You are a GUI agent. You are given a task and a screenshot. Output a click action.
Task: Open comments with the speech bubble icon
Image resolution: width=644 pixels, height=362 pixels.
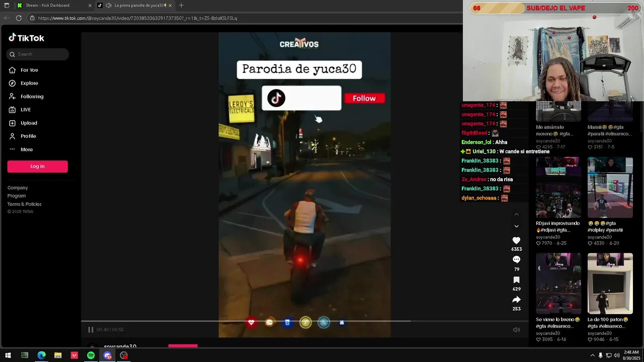click(516, 259)
